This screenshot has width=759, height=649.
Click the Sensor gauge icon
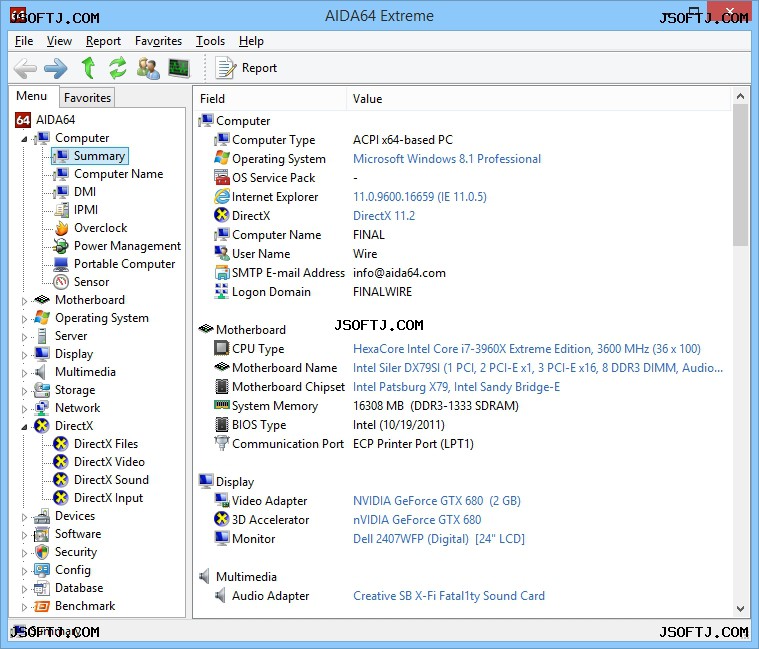(x=61, y=282)
